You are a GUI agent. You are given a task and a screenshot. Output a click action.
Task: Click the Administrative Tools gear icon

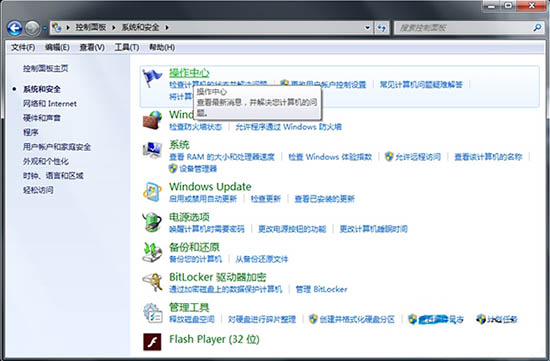click(x=152, y=312)
